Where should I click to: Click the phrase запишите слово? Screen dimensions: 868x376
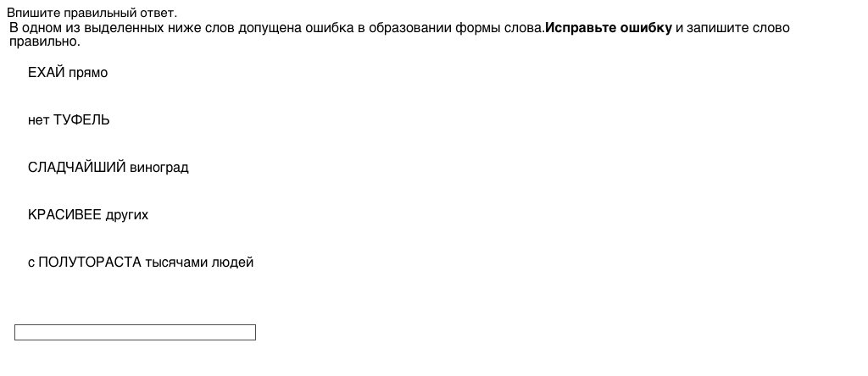(x=737, y=28)
